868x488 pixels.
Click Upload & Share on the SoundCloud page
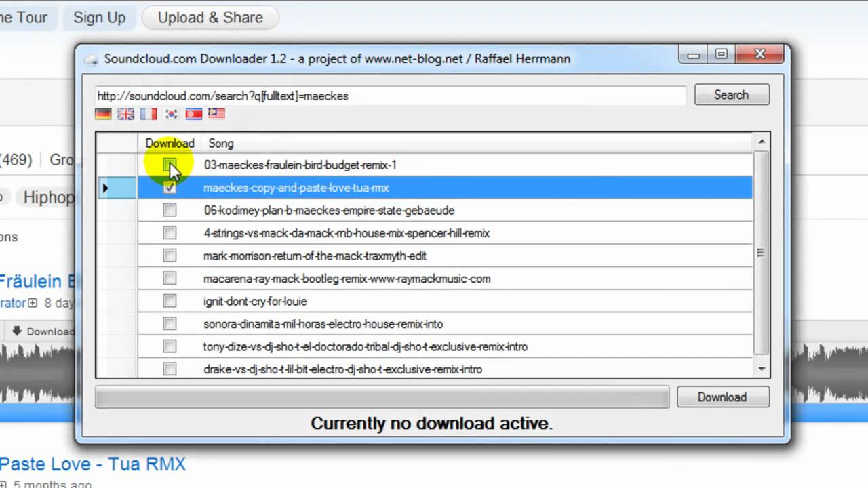click(x=210, y=18)
